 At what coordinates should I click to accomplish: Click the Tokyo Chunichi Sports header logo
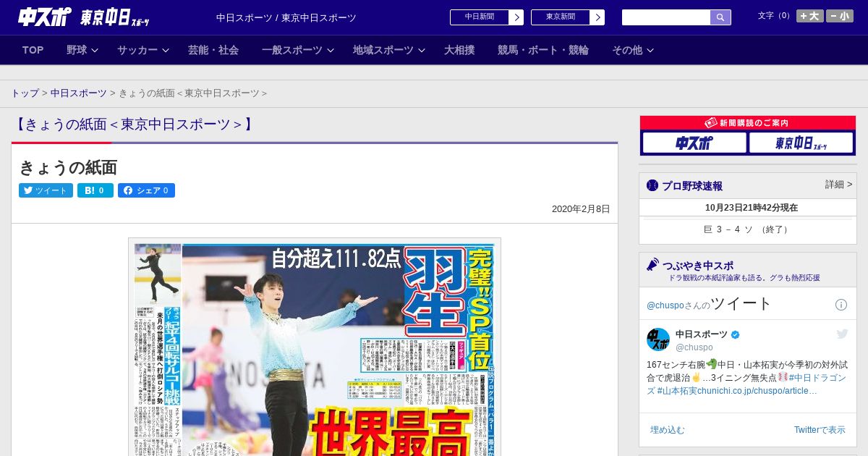tap(114, 17)
